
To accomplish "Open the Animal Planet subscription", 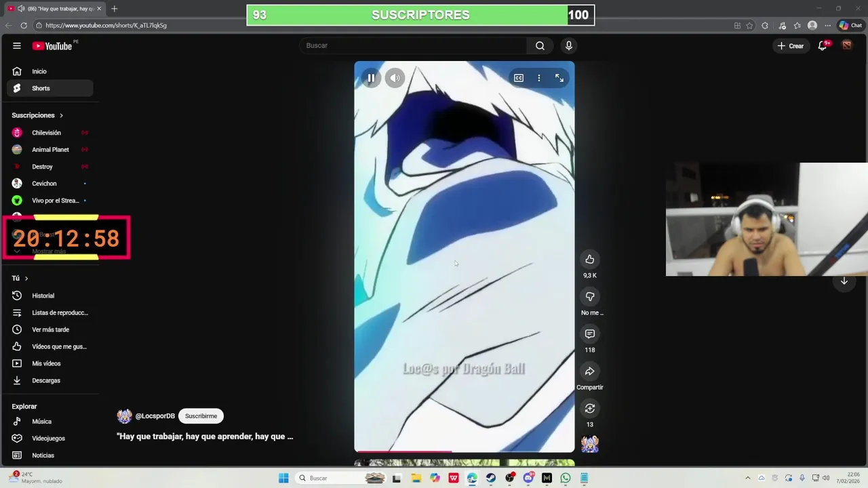I will pos(50,150).
